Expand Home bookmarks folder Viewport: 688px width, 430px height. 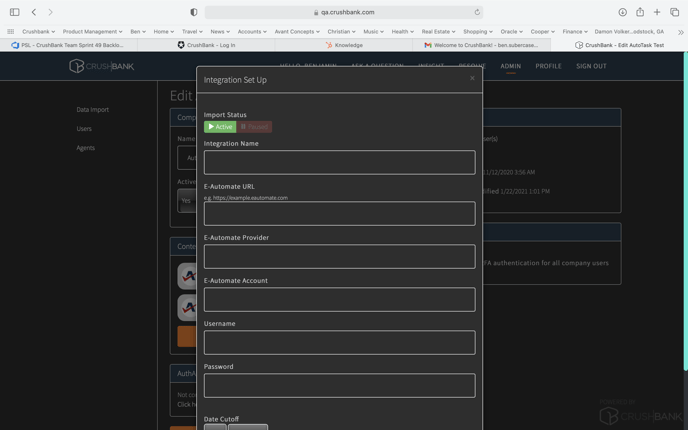coord(163,32)
